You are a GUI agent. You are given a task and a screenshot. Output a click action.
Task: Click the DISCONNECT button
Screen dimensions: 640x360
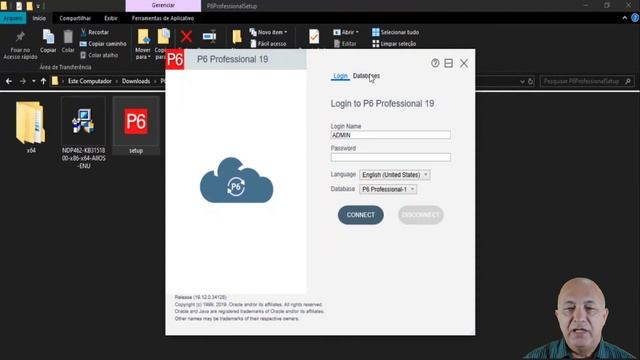tap(420, 215)
